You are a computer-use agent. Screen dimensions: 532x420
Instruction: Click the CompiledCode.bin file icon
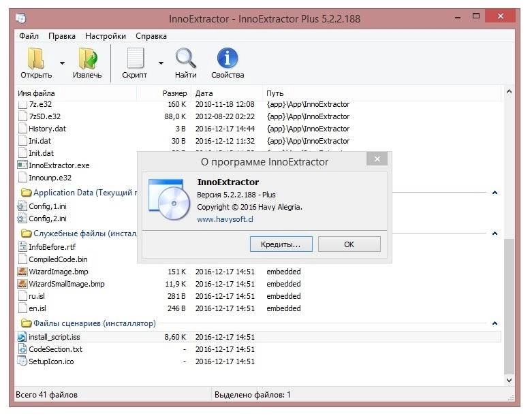(22, 259)
